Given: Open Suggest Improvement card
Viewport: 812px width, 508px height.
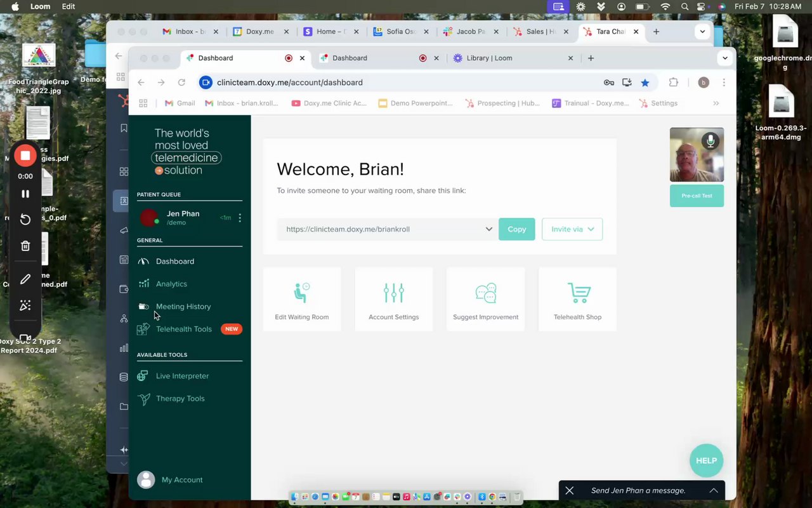Looking at the screenshot, I should 486,299.
